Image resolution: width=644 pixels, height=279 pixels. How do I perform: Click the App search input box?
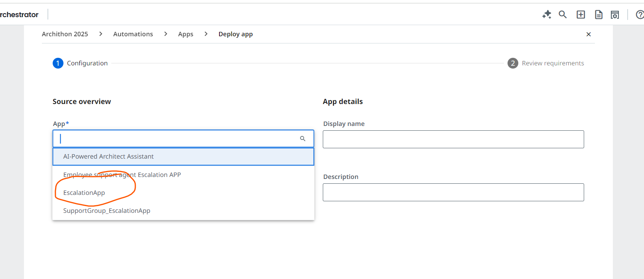[176, 139]
